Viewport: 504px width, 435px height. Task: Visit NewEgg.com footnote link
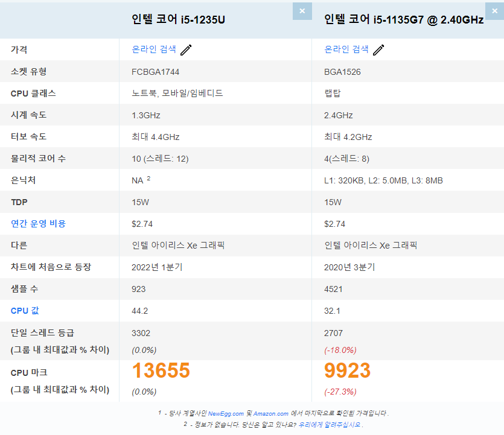tap(226, 413)
